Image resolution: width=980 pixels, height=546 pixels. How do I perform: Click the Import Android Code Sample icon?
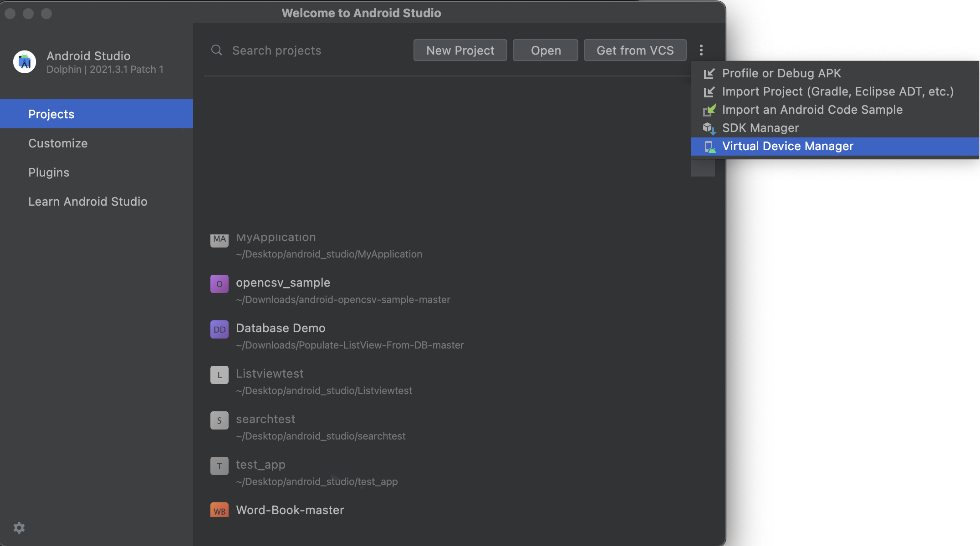[x=709, y=110]
